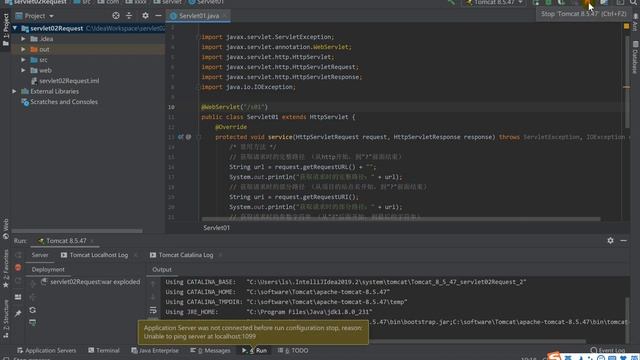The image size is (640, 360).
Task: Open the Terminal tool window
Action: (x=104, y=351)
